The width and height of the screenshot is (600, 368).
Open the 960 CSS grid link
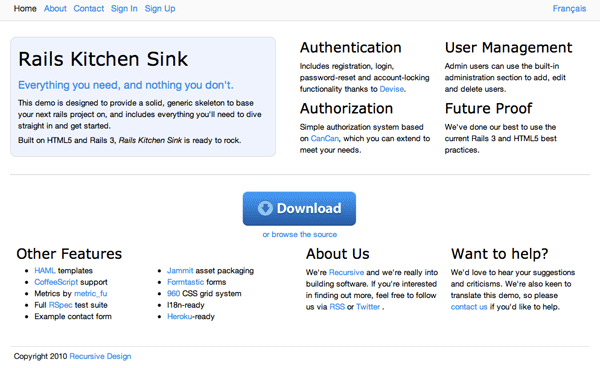coord(173,293)
